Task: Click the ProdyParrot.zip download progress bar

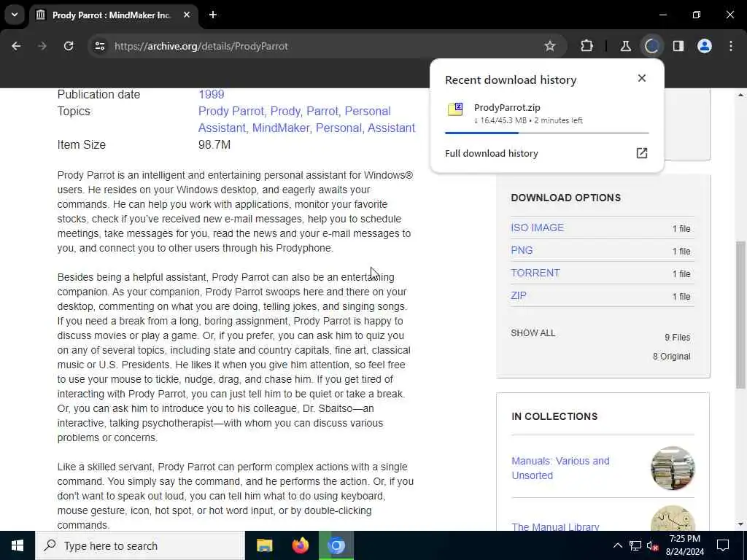Action: [x=546, y=133]
